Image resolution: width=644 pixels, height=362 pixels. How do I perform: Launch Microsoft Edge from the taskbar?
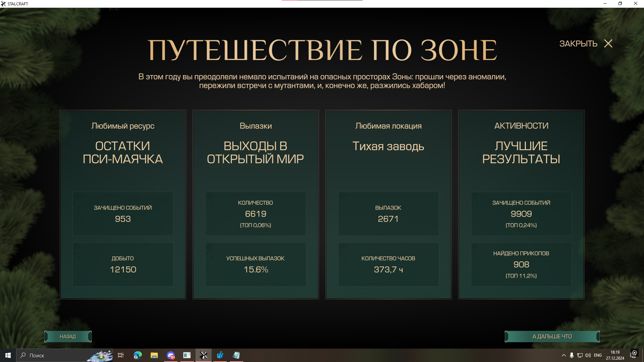pos(138,355)
